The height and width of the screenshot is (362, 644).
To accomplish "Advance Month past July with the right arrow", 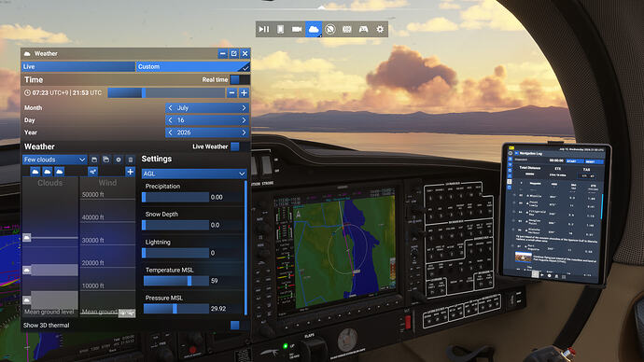I will coord(244,107).
